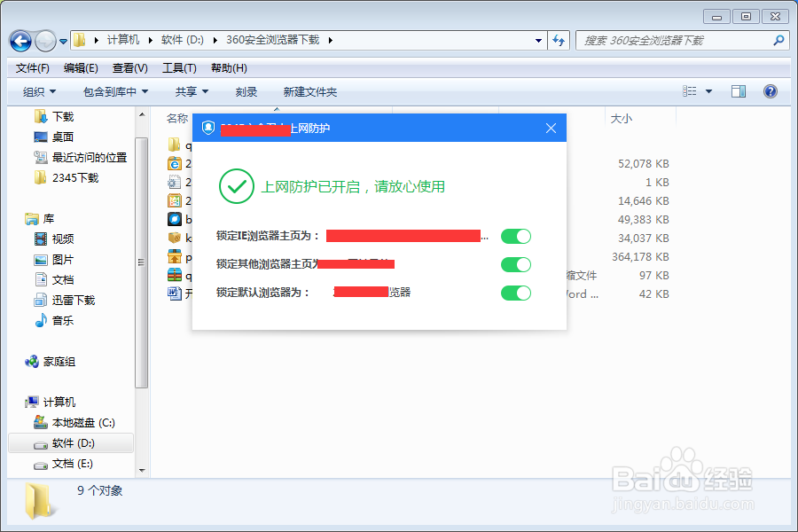Click the orange installer box file icon
798x532 pixels.
(175, 256)
